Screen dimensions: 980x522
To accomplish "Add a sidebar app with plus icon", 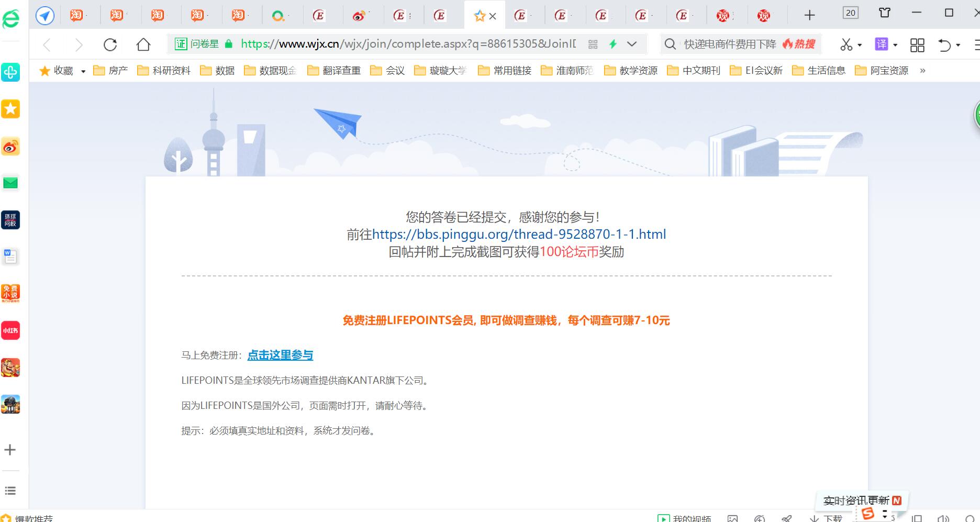I will tap(10, 450).
